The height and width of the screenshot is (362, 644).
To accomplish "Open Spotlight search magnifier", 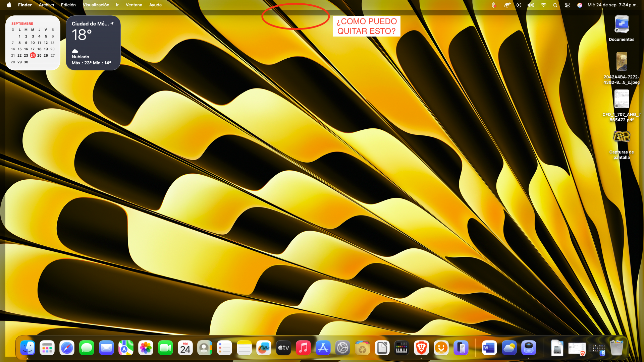I will [x=555, y=5].
